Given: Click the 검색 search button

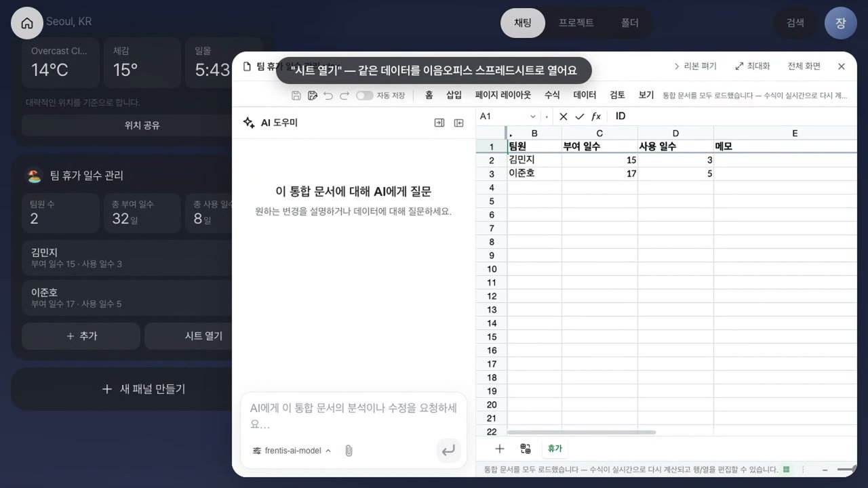Looking at the screenshot, I should point(795,23).
